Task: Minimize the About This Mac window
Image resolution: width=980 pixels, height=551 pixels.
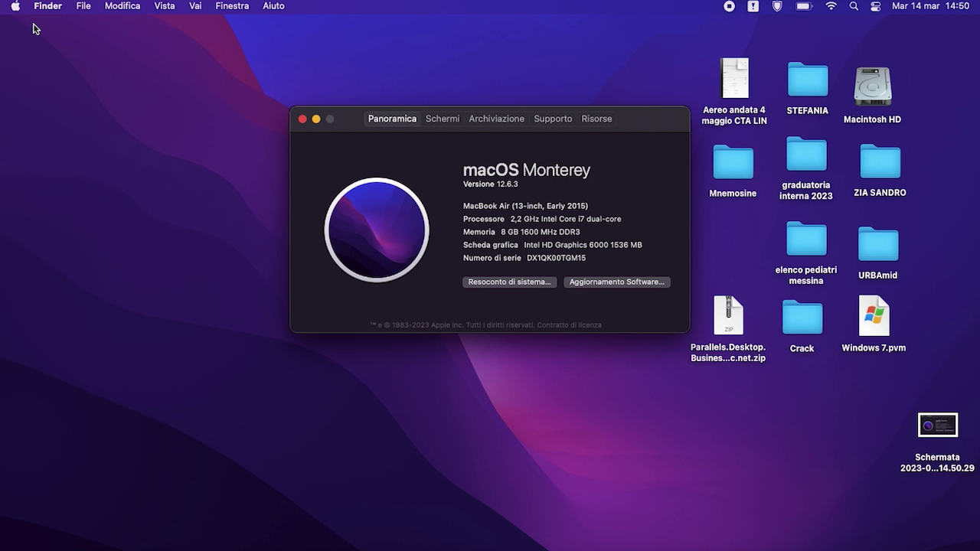Action: [316, 119]
